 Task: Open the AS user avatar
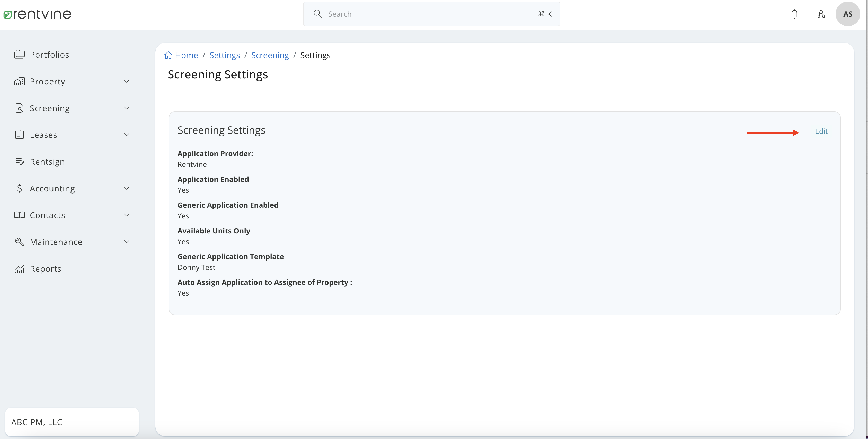848,14
